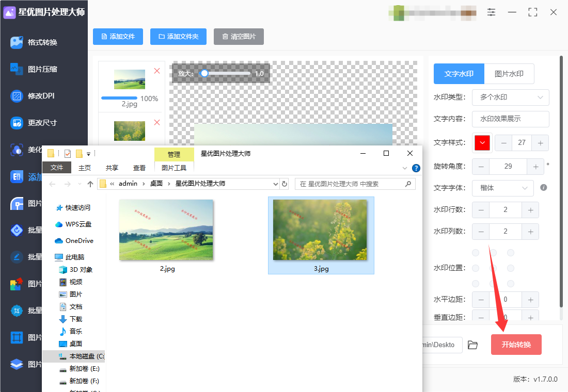The height and width of the screenshot is (392, 568).
Task: Expand the Explorer address bar history dropdown
Action: click(x=276, y=184)
